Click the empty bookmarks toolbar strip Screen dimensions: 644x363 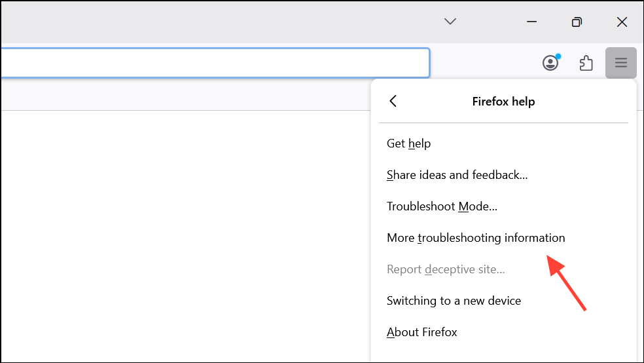coord(183,95)
